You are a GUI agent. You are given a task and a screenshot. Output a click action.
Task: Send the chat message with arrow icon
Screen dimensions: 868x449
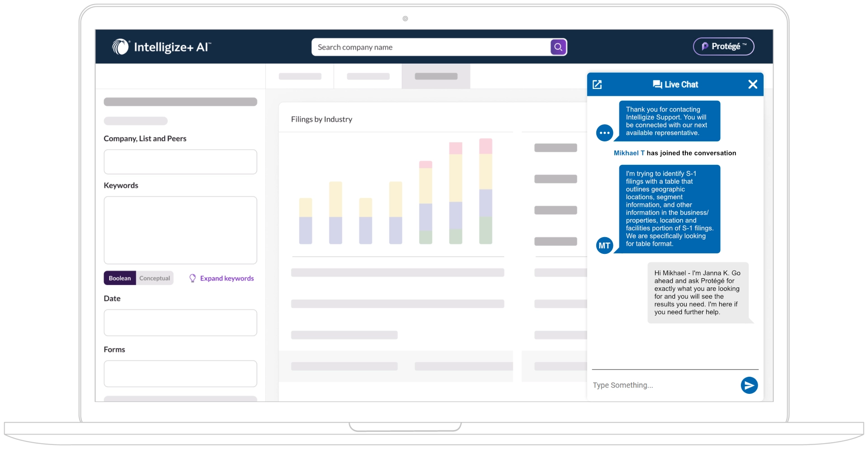[749, 385]
